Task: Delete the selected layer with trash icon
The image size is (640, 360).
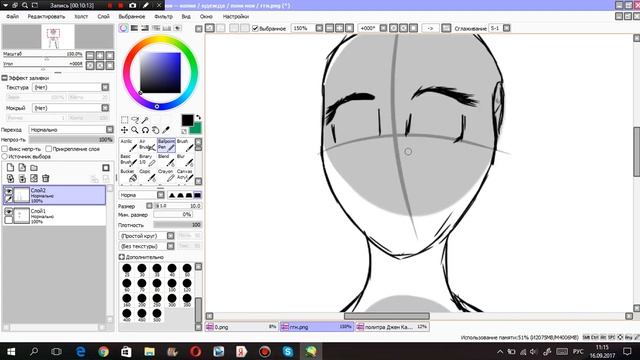Action: point(46,178)
